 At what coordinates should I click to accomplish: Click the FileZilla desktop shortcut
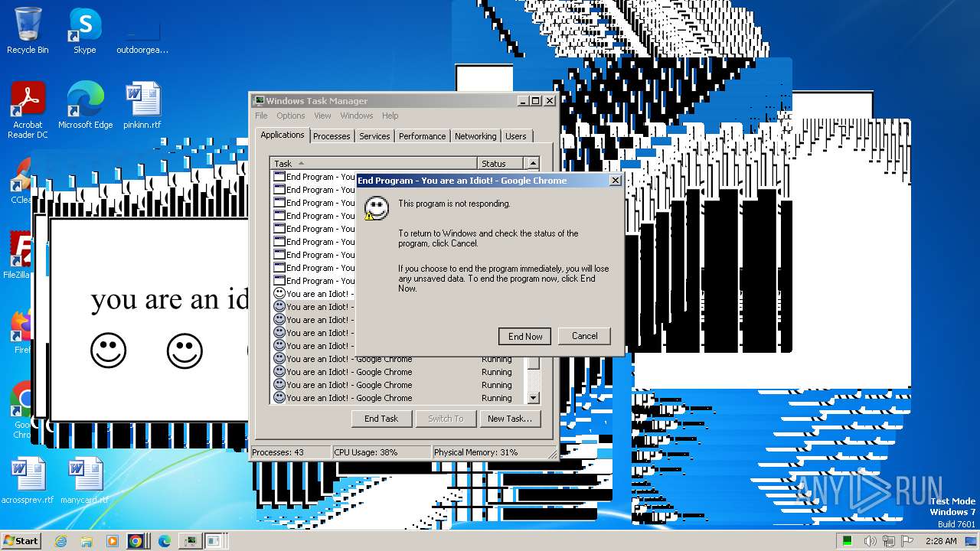click(18, 256)
